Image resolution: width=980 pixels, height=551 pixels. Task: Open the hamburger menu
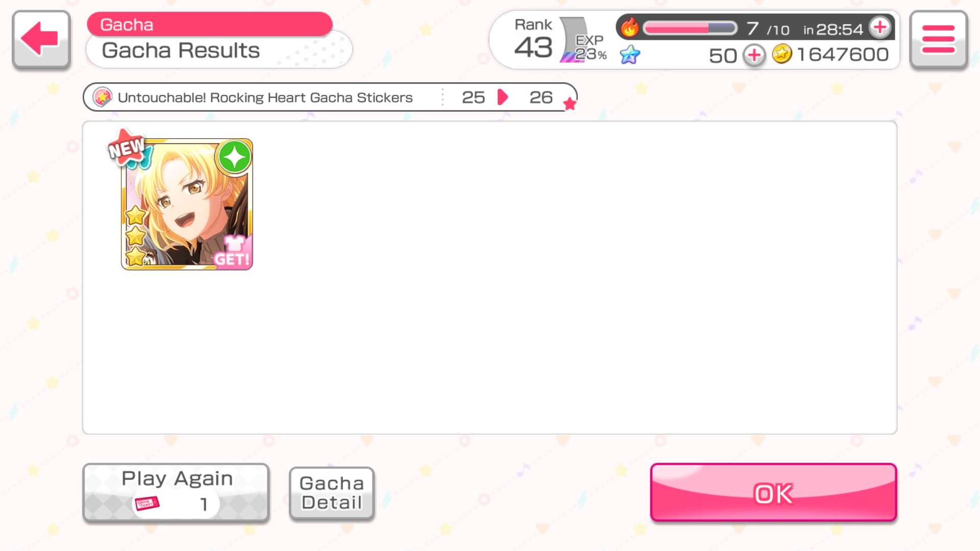(938, 39)
